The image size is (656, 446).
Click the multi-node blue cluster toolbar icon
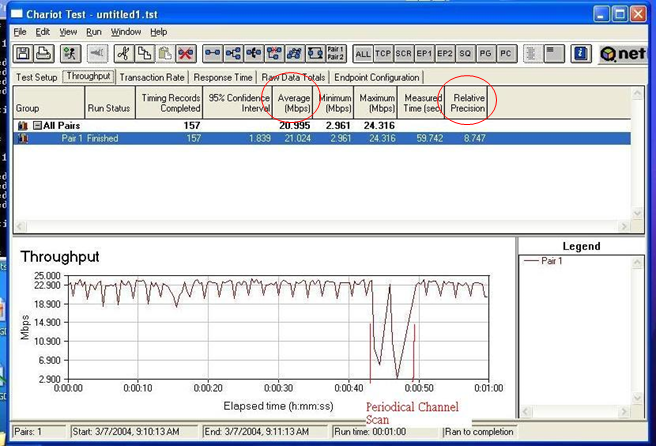click(295, 54)
